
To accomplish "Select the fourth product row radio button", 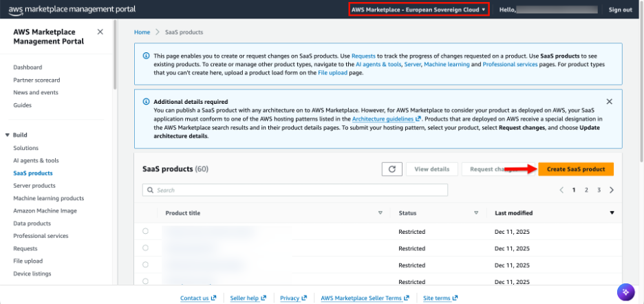I will pyautogui.click(x=145, y=281).
